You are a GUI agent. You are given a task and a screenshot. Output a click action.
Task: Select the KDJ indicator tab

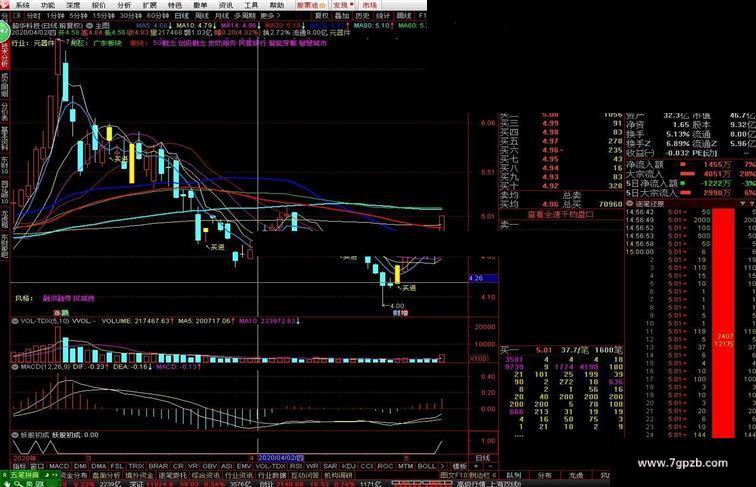point(348,466)
